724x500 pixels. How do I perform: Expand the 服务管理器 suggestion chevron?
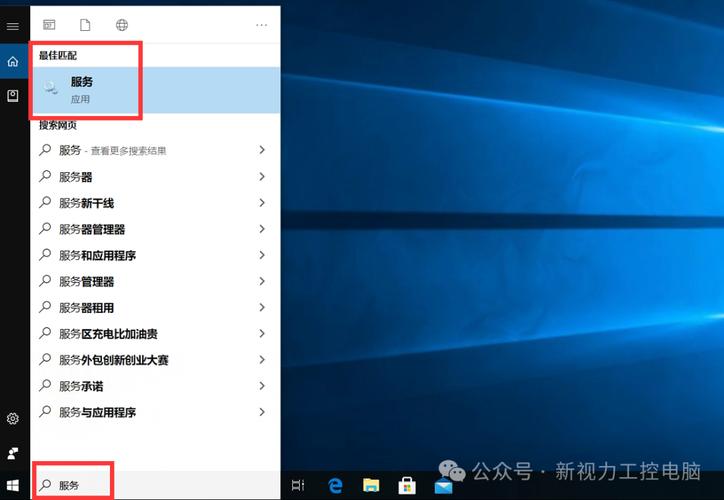click(262, 281)
